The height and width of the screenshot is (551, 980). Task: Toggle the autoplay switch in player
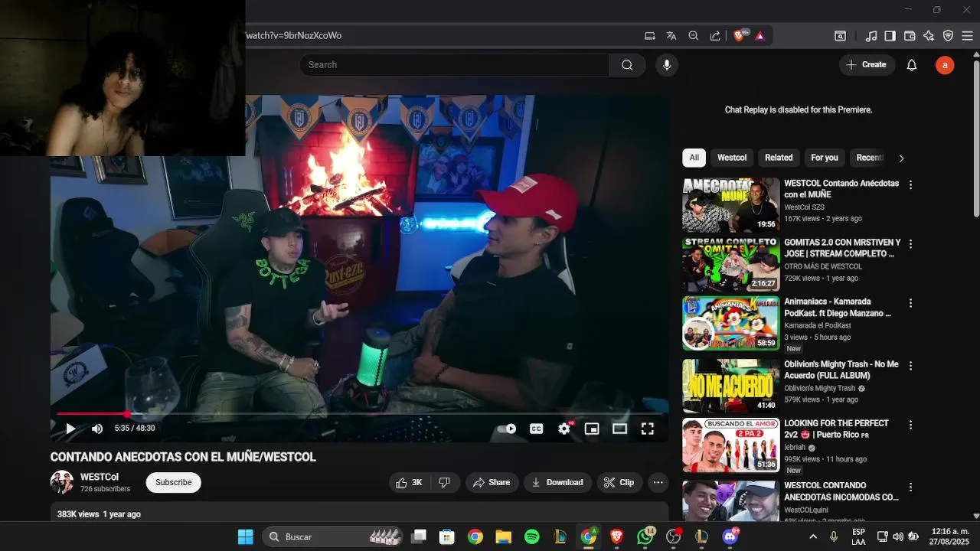tap(507, 429)
